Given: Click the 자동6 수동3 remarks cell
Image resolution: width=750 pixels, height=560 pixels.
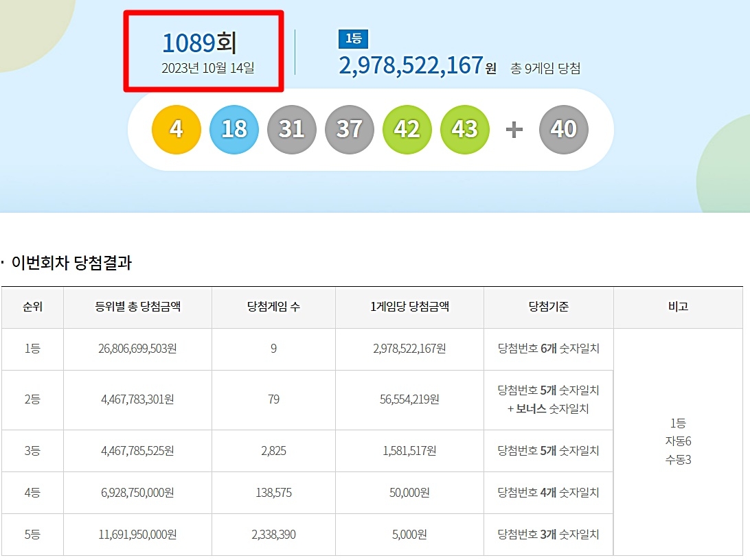Looking at the screenshot, I should (x=679, y=441).
